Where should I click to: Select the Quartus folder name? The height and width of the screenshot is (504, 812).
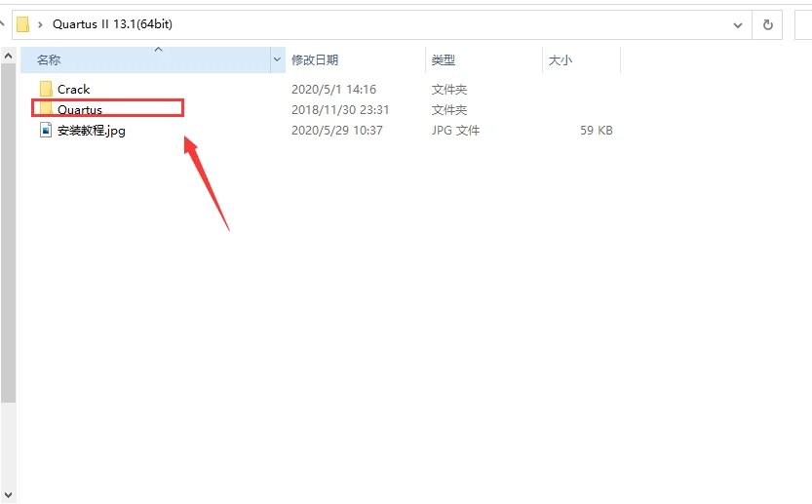click(80, 109)
